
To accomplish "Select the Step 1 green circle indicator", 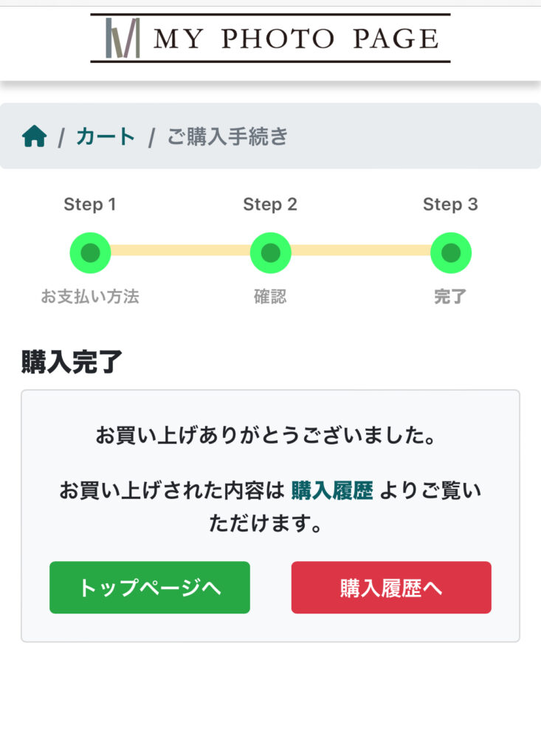I will click(x=90, y=252).
